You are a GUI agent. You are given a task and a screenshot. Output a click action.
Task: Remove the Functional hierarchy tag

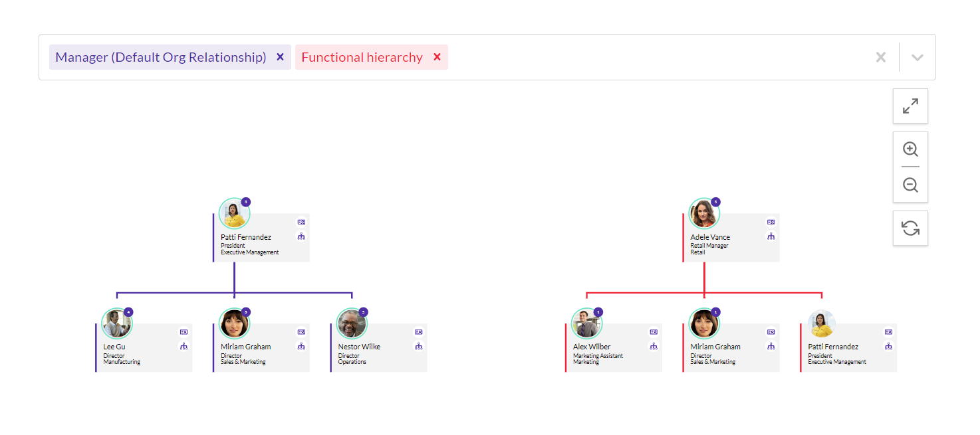[437, 57]
